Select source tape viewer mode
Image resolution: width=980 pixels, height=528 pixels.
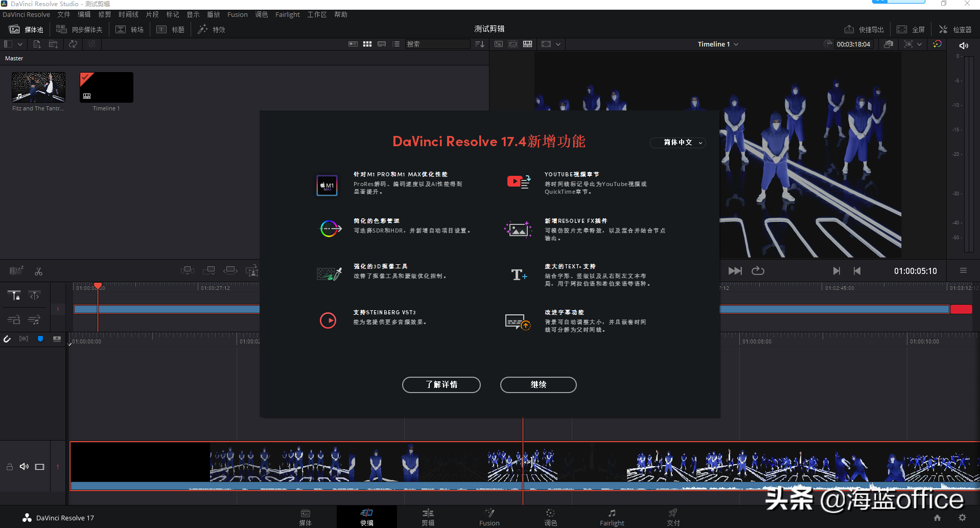coord(513,44)
